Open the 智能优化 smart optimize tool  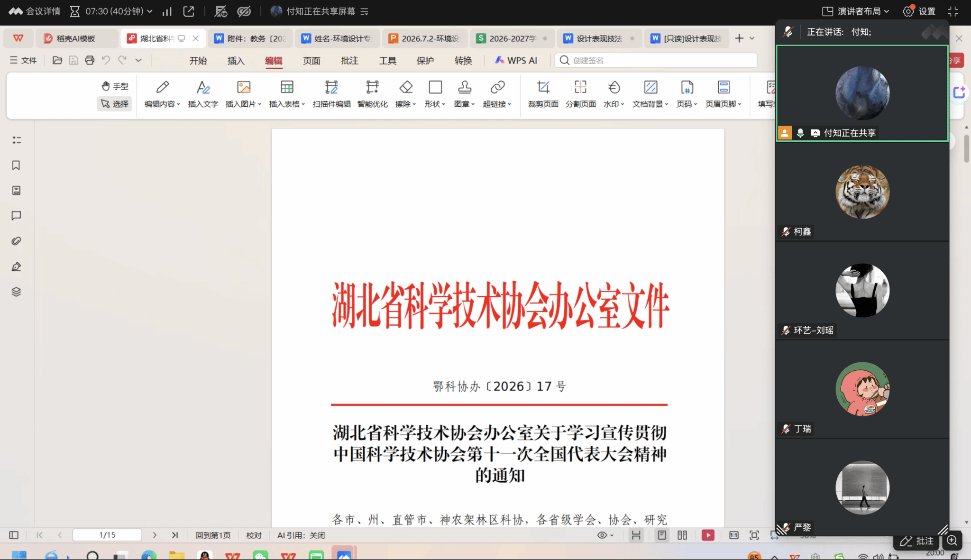[x=372, y=94]
